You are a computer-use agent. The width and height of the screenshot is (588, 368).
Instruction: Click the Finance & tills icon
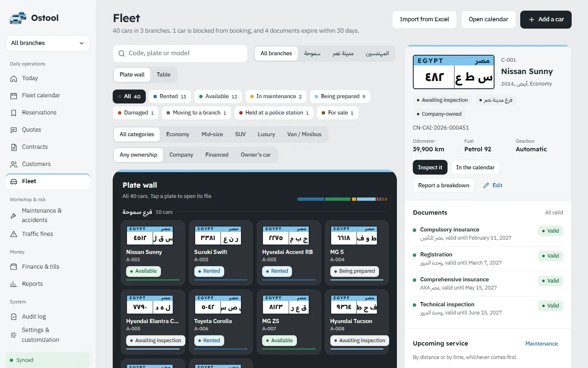14,267
